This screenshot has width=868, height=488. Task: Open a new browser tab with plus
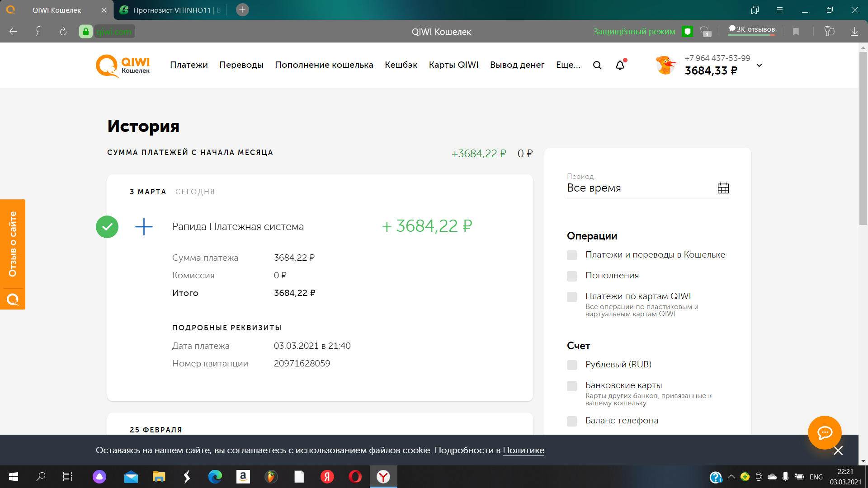242,10
